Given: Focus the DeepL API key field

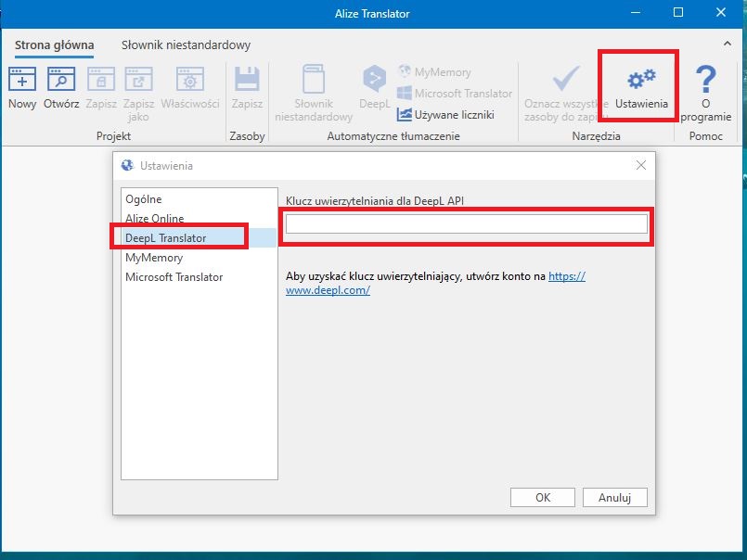Looking at the screenshot, I should coord(467,223).
